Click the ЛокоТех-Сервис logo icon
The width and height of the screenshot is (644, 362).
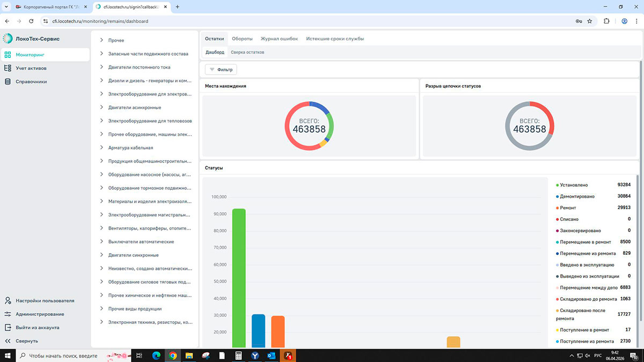(x=8, y=39)
